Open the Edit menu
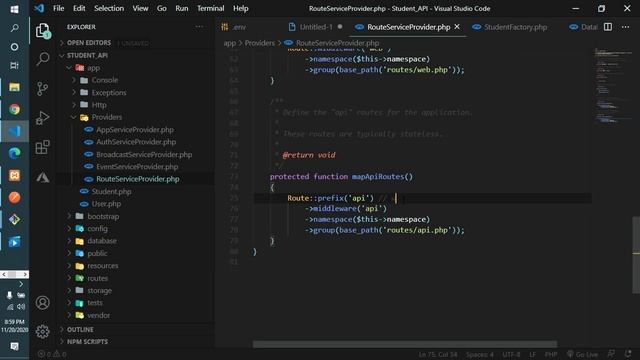The height and width of the screenshot is (360, 640). pos(79,8)
